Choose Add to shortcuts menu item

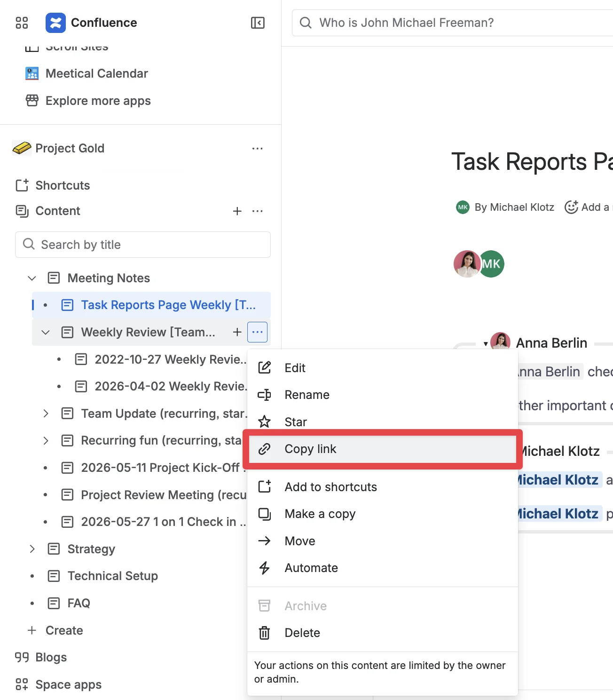click(x=382, y=487)
